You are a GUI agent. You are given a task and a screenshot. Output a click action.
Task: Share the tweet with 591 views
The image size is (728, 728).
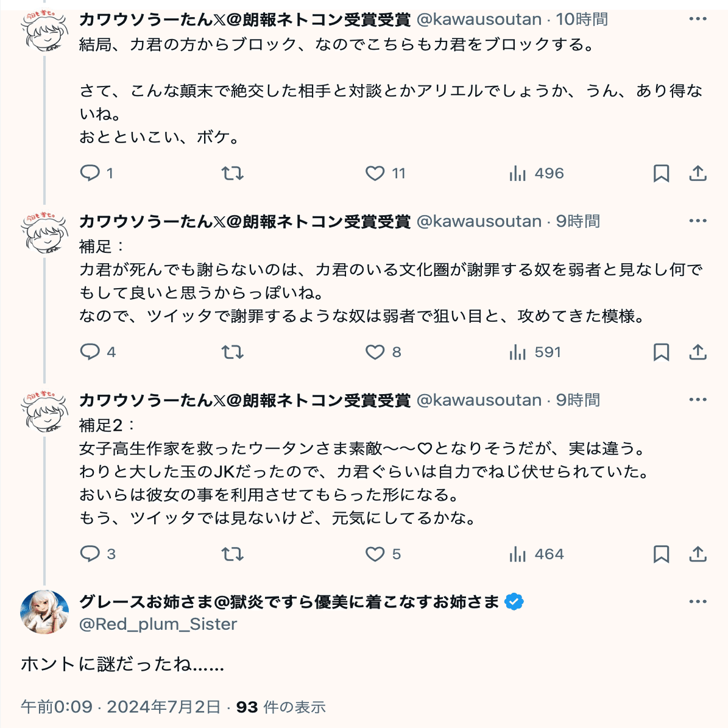click(x=698, y=352)
